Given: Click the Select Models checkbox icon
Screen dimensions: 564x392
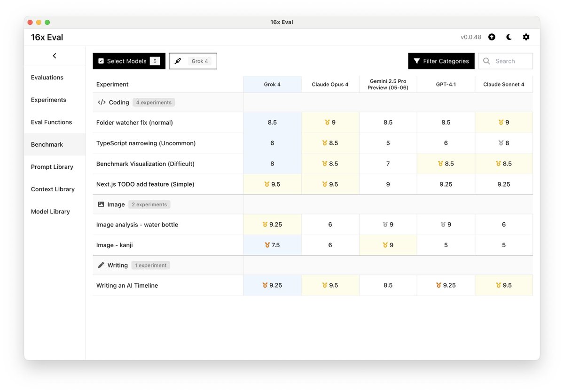Looking at the screenshot, I should point(101,61).
